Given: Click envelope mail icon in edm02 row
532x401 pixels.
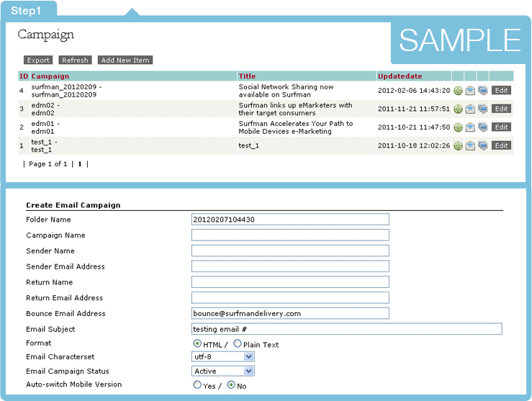Looking at the screenshot, I should pos(470,109).
